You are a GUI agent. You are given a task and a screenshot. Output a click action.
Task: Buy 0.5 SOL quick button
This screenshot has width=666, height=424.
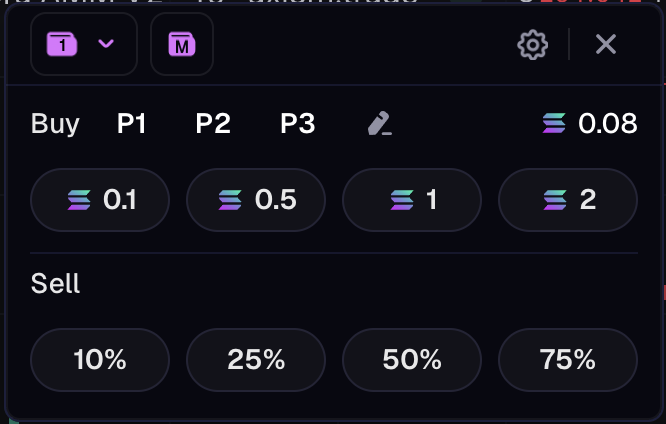coord(256,200)
